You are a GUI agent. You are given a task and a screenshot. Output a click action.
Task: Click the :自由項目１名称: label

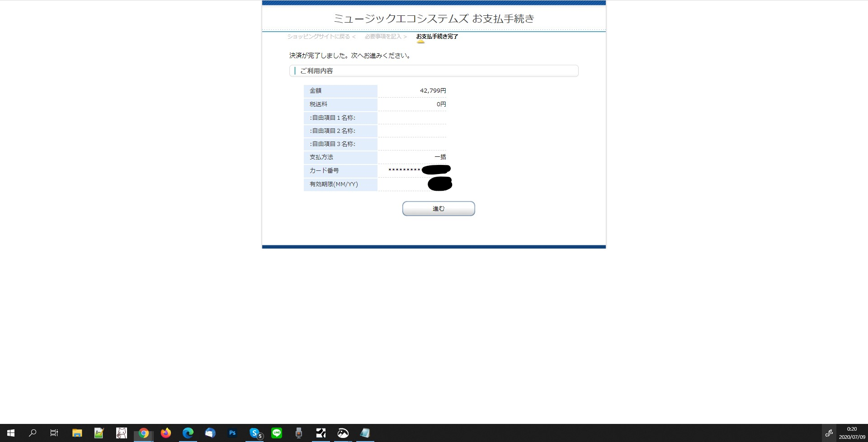click(333, 118)
